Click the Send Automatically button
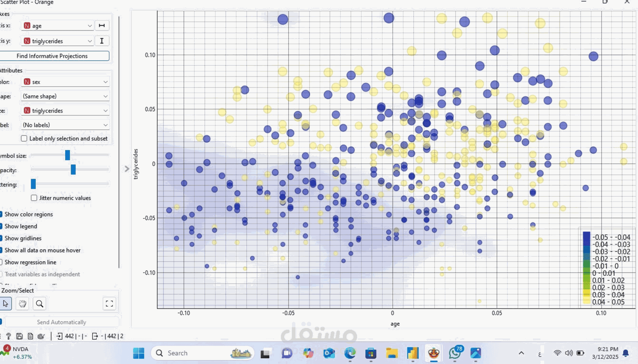Viewport: 638px width, 364px height. pyautogui.click(x=62, y=322)
